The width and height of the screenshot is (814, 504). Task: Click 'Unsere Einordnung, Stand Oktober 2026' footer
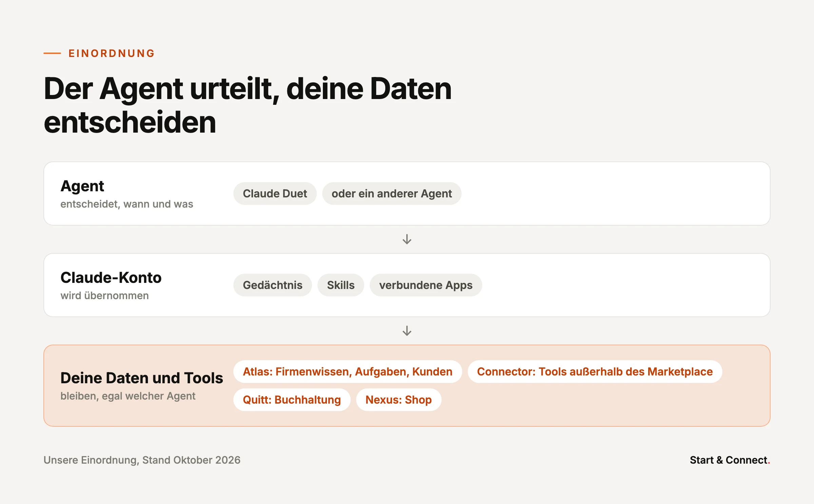tap(142, 460)
